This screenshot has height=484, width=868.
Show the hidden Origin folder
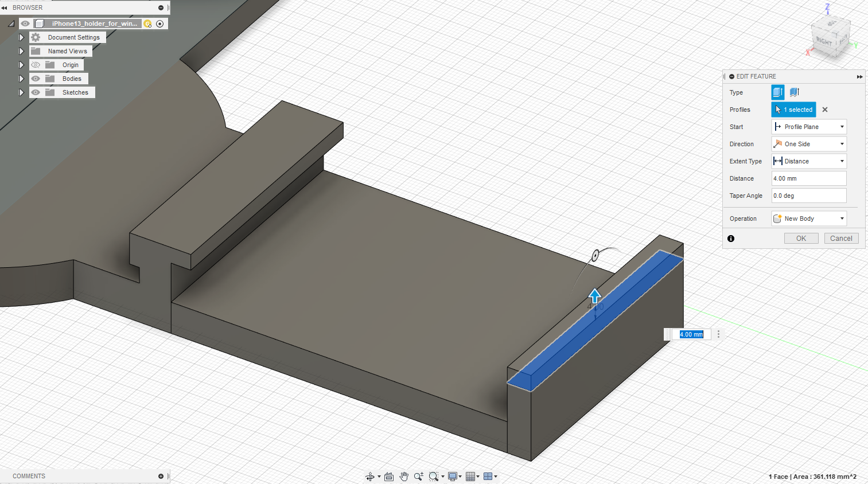[x=36, y=65]
